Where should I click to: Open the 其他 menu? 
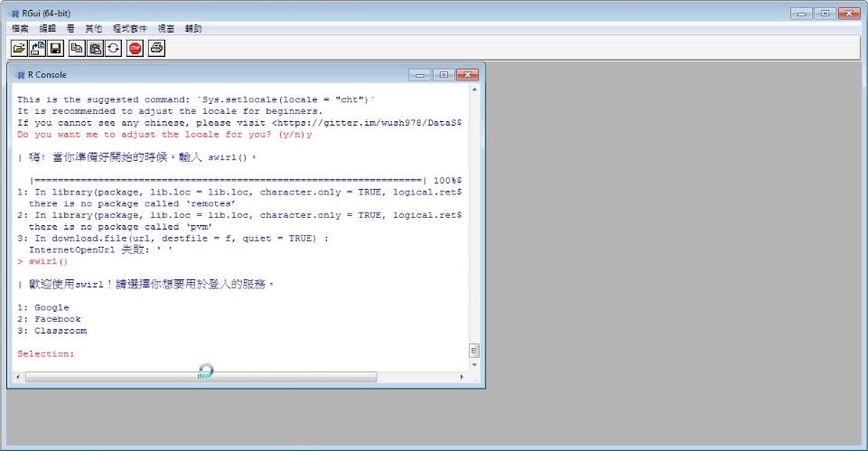(x=94, y=29)
